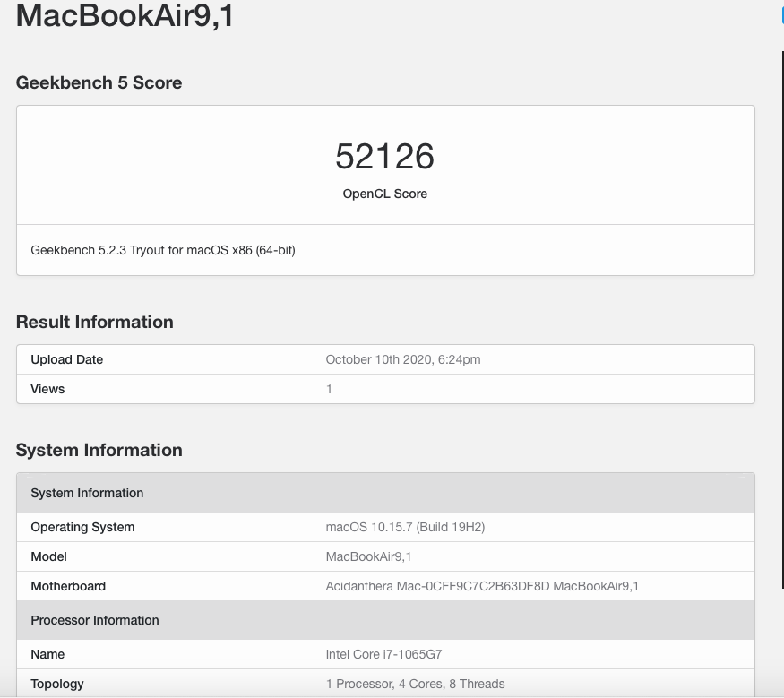
Task: Select the 52126 score value
Action: [x=385, y=156]
